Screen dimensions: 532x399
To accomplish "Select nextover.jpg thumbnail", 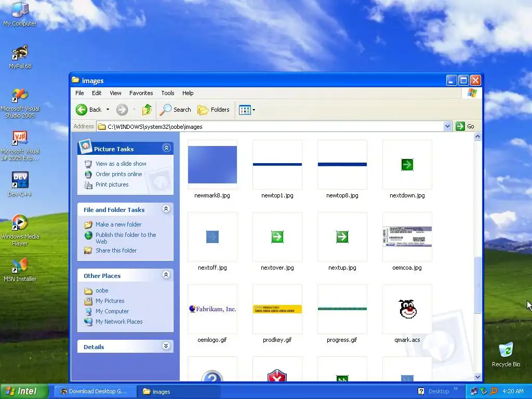I will [x=277, y=237].
